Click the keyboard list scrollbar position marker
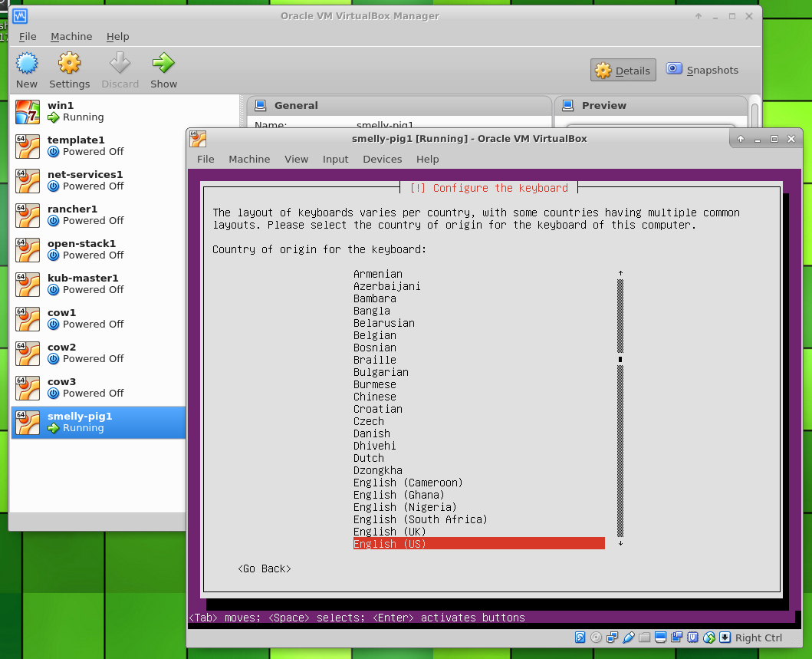Viewport: 812px width, 659px height. point(620,359)
